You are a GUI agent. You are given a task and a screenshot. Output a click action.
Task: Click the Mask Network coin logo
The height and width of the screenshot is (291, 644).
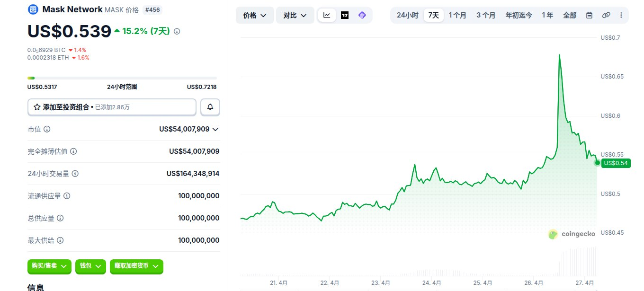pyautogui.click(x=33, y=9)
